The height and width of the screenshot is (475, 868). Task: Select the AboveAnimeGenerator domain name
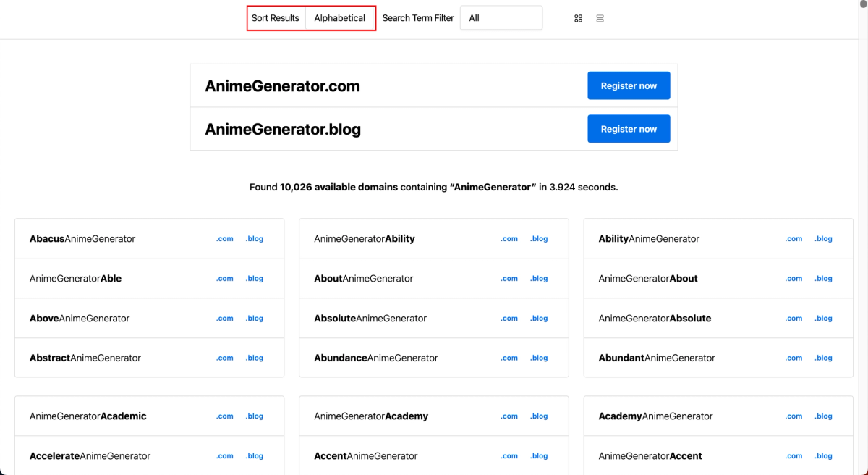tap(80, 319)
